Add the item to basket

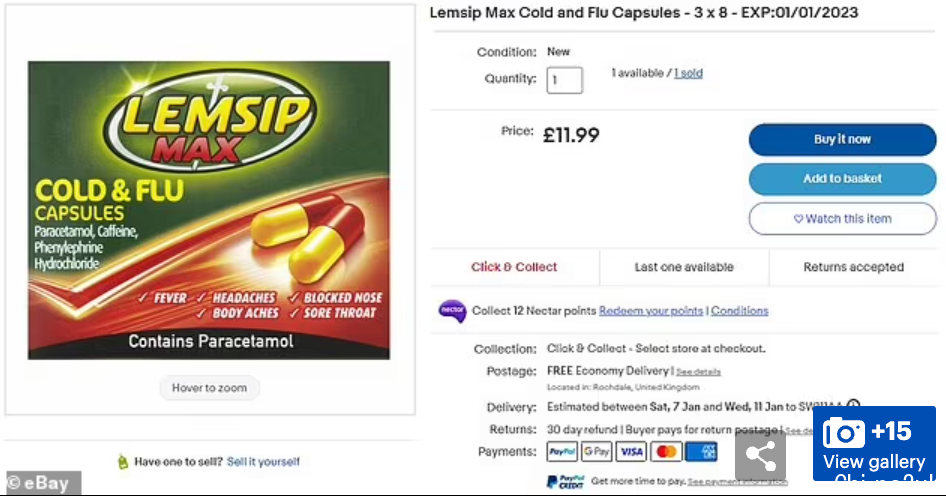tap(842, 179)
